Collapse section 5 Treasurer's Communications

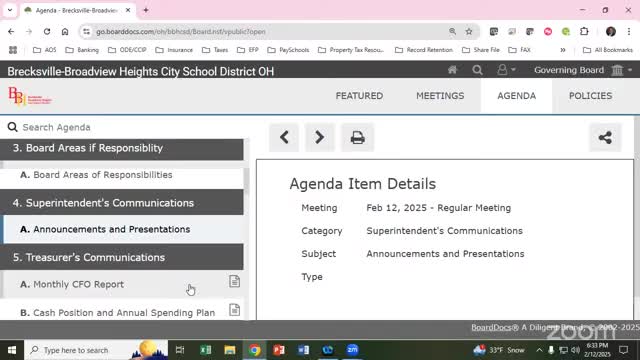(122, 258)
